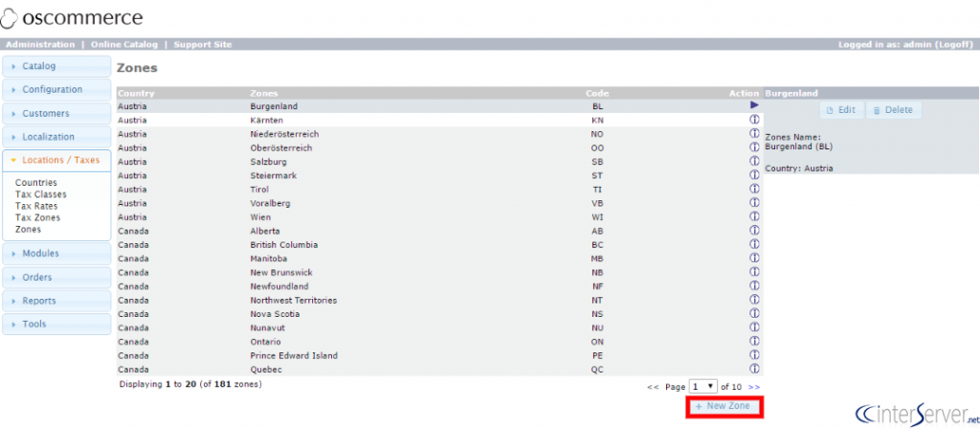Screen dimensions: 980x429
Task: Select the Kärnten zone name
Action: (x=266, y=120)
